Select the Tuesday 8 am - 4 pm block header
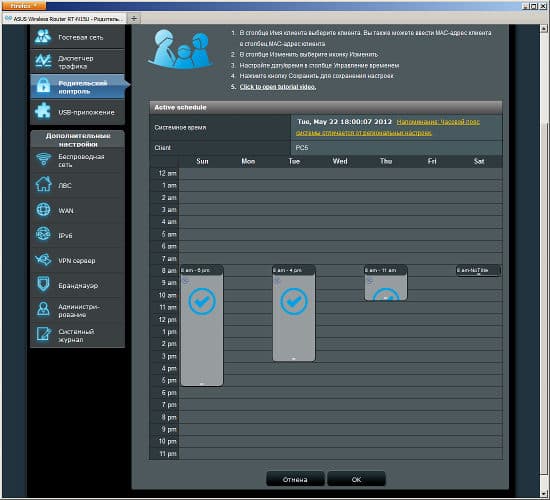The image size is (550, 500). (294, 270)
